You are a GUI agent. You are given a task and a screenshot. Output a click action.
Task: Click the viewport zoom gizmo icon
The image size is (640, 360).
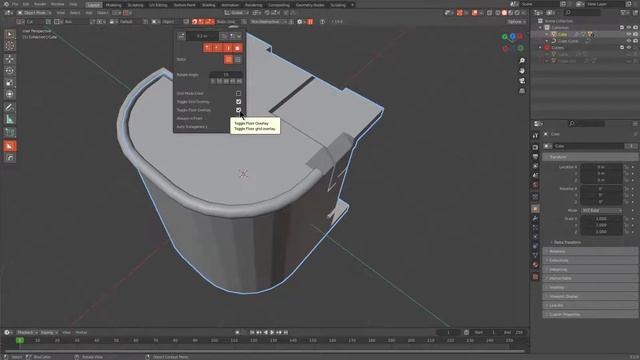click(522, 60)
